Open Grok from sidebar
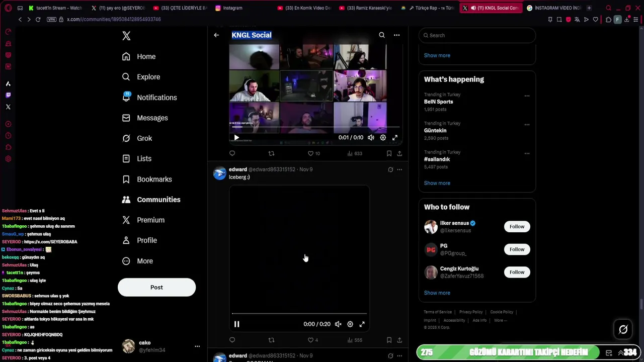Image resolution: width=644 pixels, height=362 pixels. (x=137, y=138)
